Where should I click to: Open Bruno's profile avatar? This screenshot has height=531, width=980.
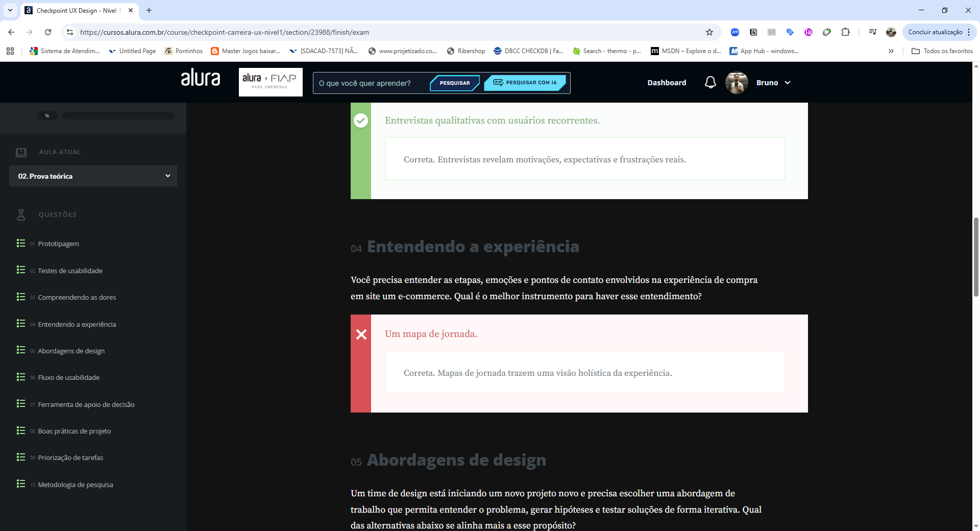coord(737,83)
